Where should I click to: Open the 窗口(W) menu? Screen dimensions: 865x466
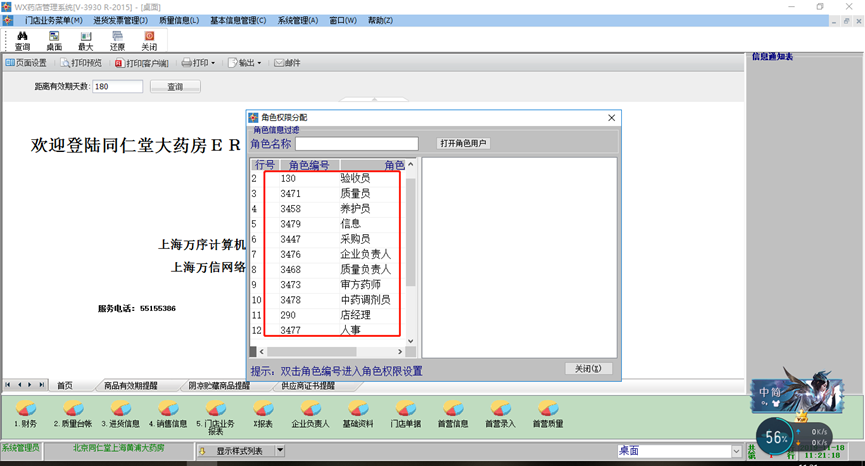343,20
